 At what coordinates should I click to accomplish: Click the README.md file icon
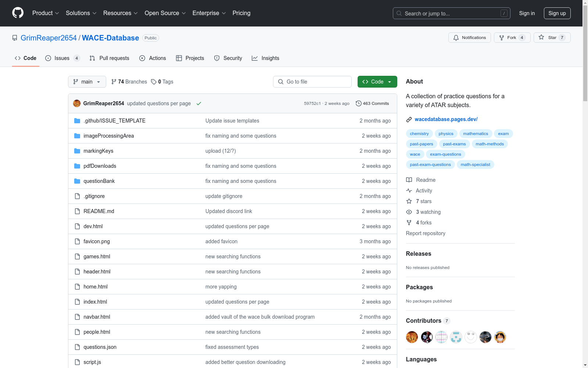tap(77, 211)
